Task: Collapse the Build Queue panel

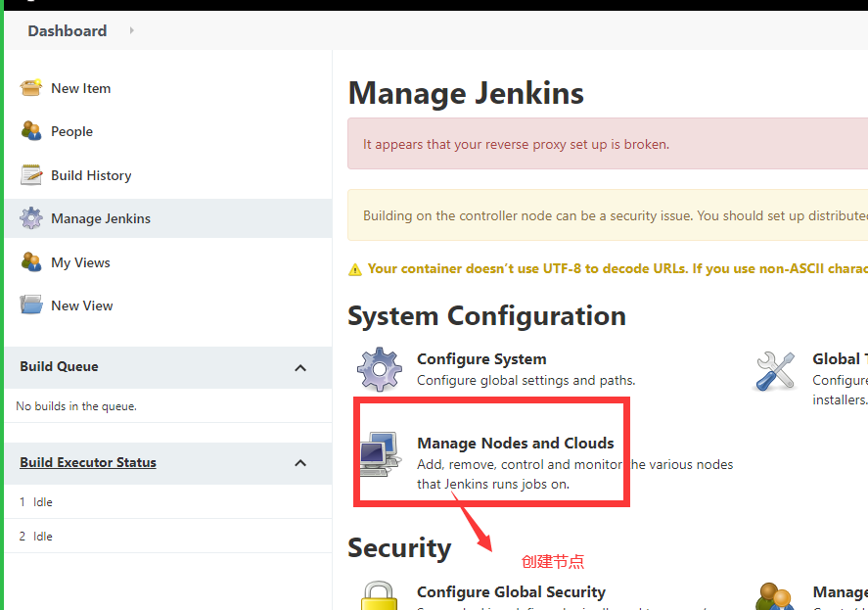Action: click(300, 368)
